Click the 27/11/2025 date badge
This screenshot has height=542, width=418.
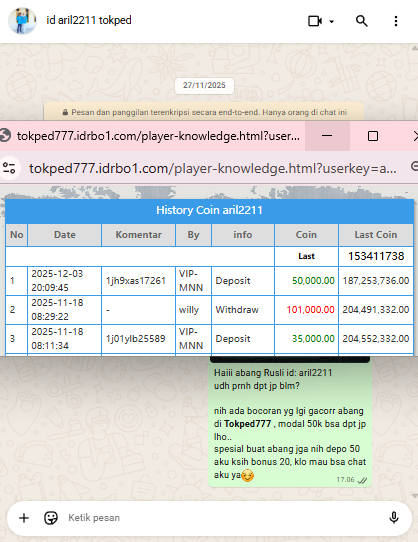pos(204,85)
